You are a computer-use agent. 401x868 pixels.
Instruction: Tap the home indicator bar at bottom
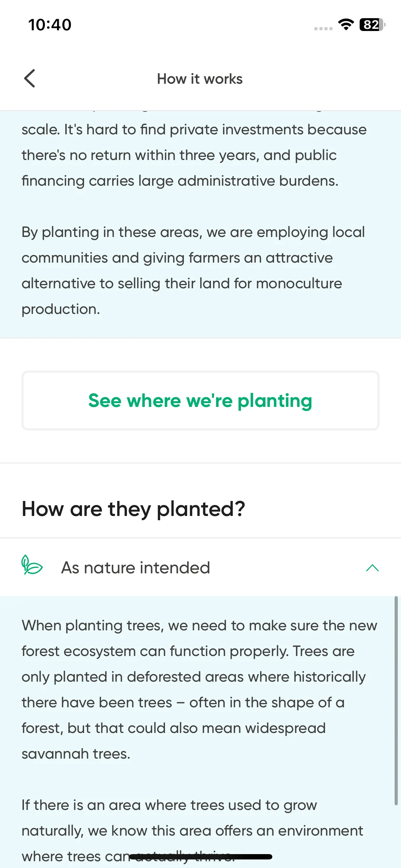(x=201, y=857)
